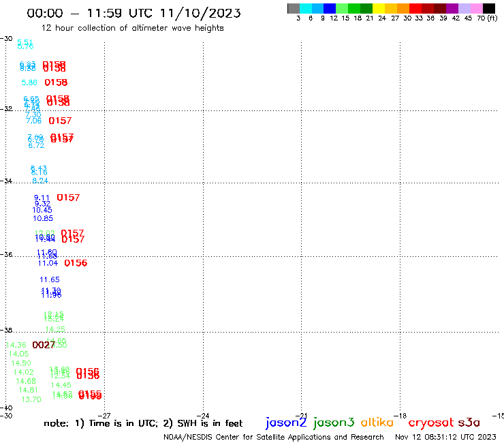Click the jason2 satellite legend label
This screenshot has width=504, height=443.
[x=286, y=423]
